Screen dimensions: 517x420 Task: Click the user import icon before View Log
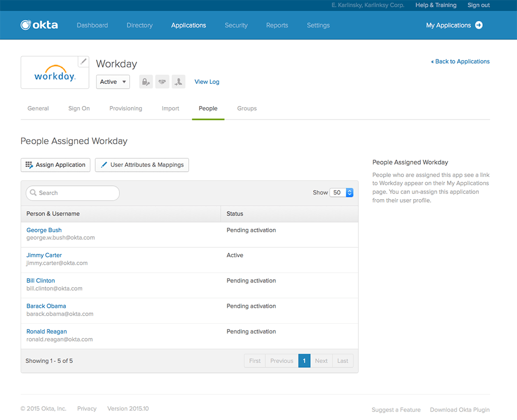pyautogui.click(x=178, y=82)
